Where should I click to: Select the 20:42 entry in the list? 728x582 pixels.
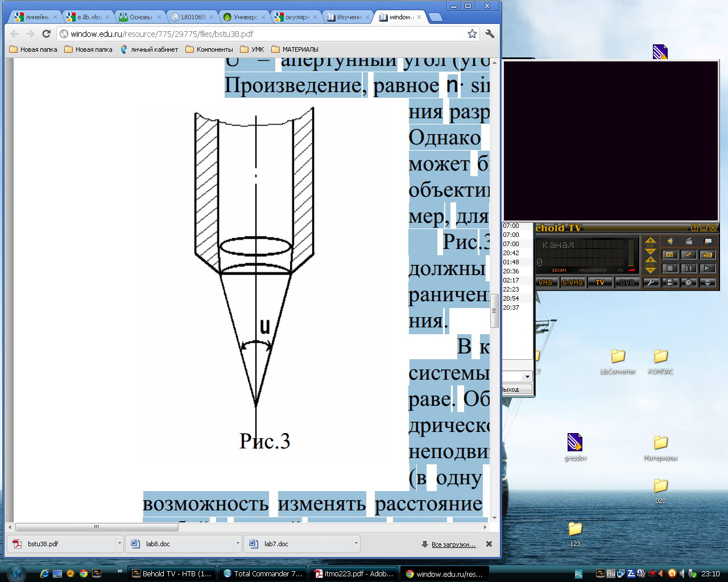(516, 253)
